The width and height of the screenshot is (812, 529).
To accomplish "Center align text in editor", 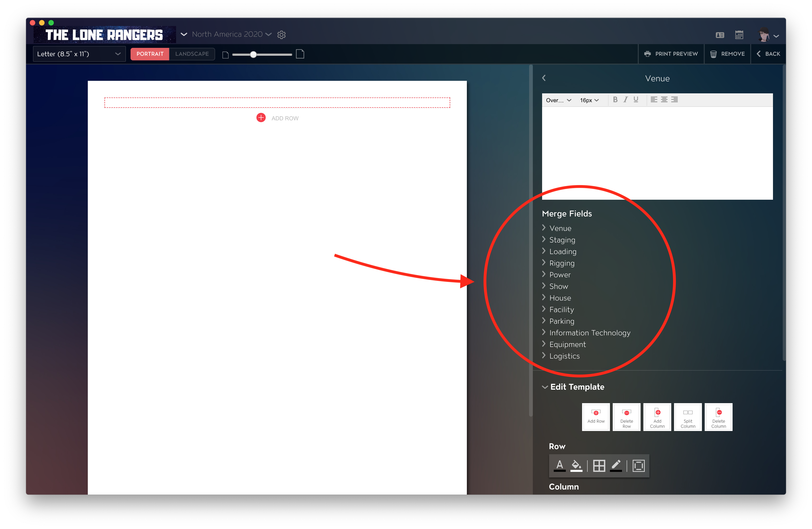I will [x=664, y=100].
